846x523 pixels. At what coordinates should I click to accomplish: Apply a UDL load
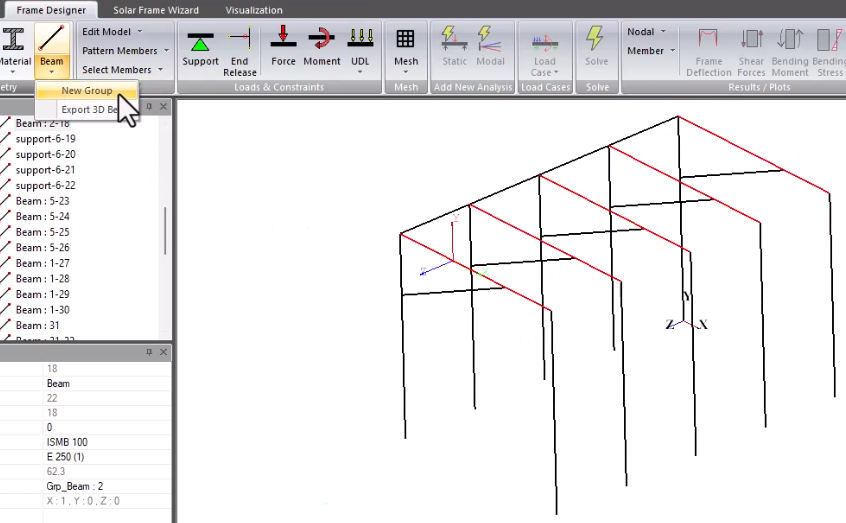[x=360, y=47]
